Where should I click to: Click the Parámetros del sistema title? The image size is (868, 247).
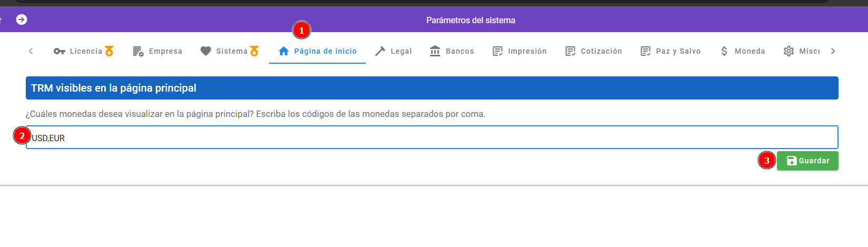tap(471, 20)
